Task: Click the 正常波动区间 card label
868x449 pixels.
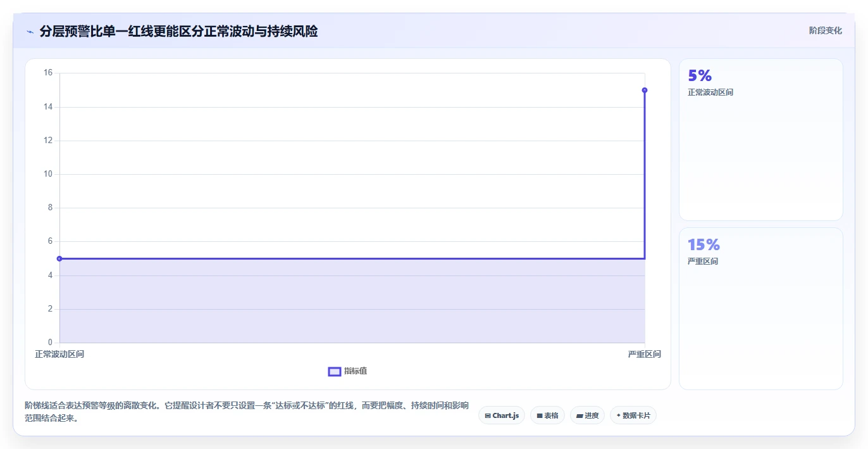Action: tap(710, 92)
